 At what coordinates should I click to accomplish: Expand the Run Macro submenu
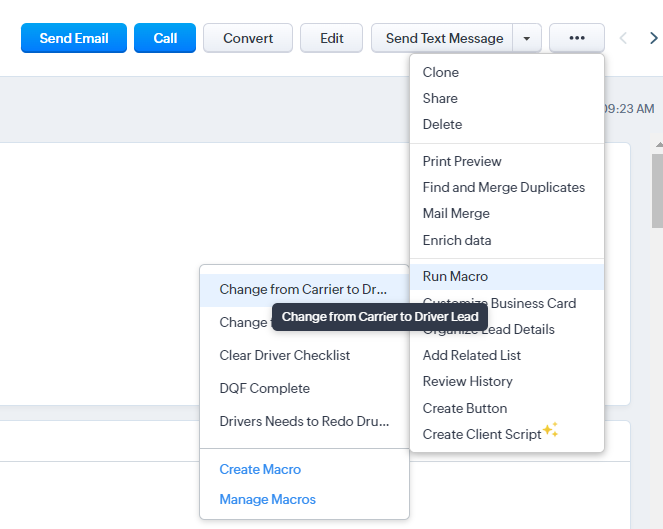[x=455, y=276]
